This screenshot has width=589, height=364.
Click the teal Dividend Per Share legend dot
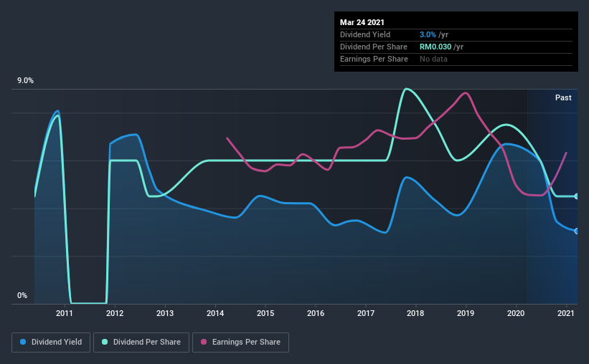105,342
